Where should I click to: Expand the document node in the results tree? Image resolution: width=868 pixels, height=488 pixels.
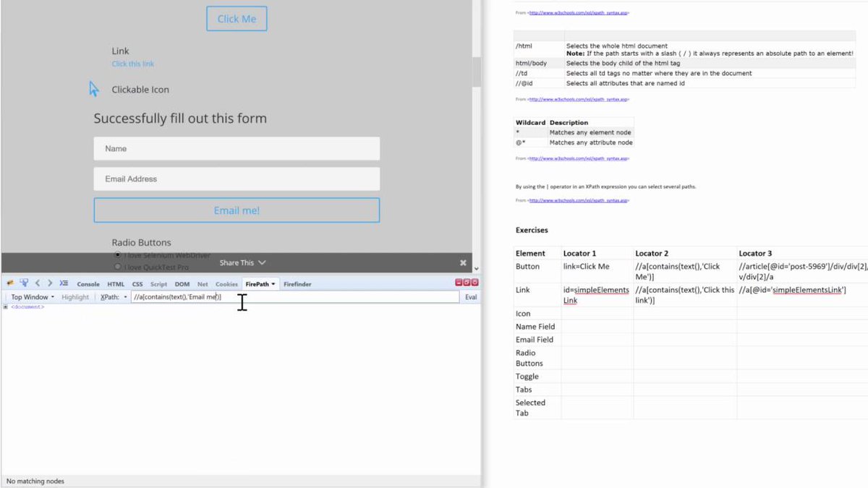(x=5, y=307)
